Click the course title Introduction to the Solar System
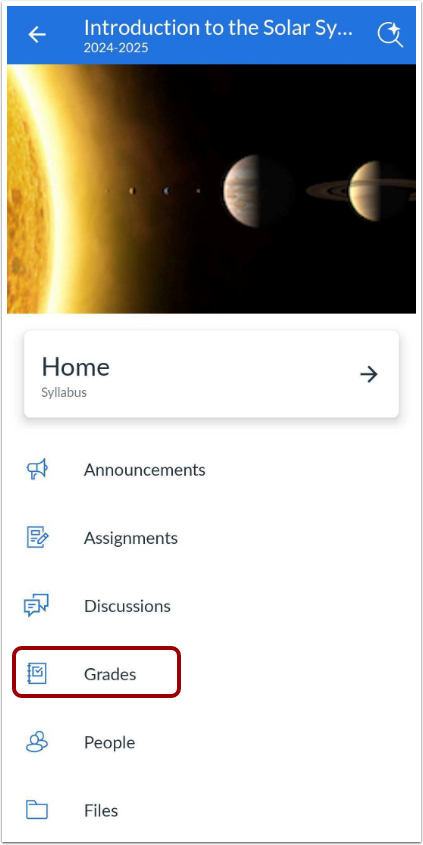Viewport: 423px width, 845px height. click(x=218, y=27)
